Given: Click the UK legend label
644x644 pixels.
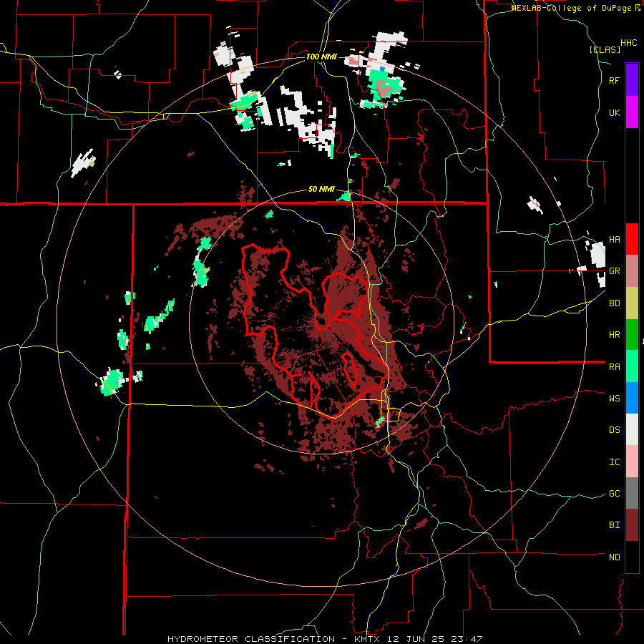Looking at the screenshot, I should [x=614, y=112].
